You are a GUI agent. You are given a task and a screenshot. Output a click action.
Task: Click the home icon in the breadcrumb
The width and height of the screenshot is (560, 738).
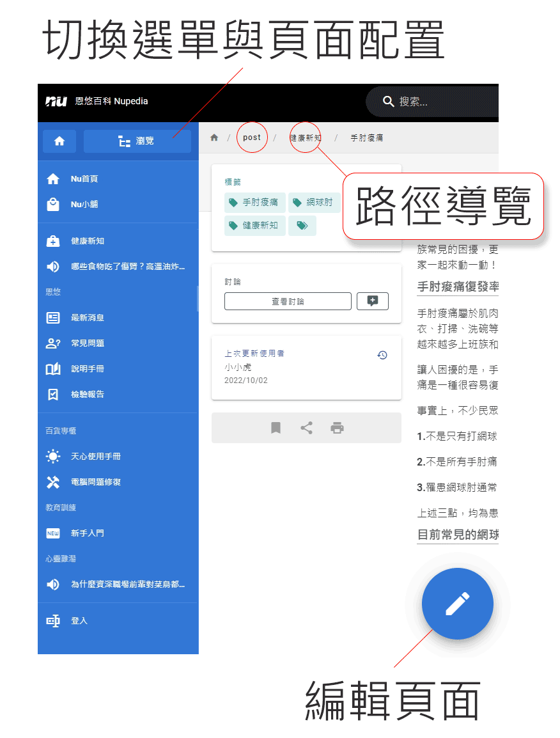214,137
